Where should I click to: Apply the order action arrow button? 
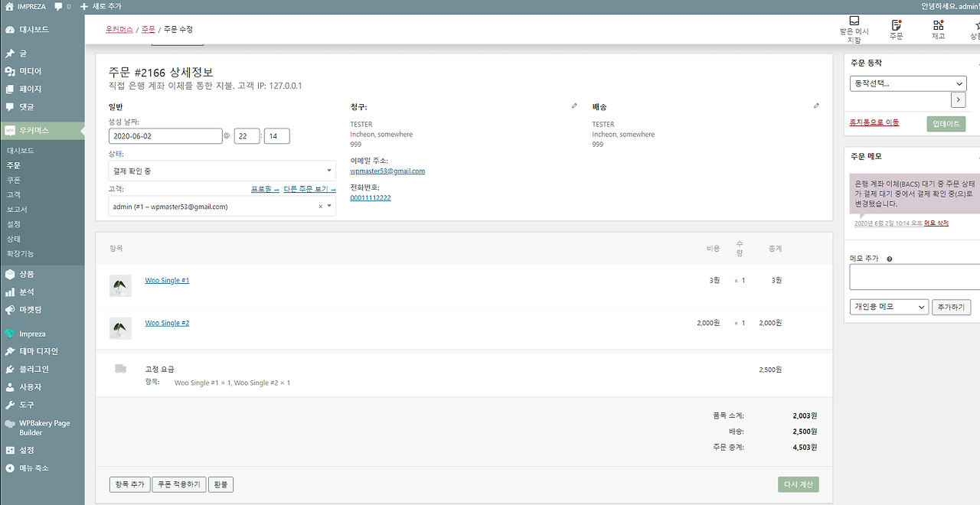click(x=958, y=100)
